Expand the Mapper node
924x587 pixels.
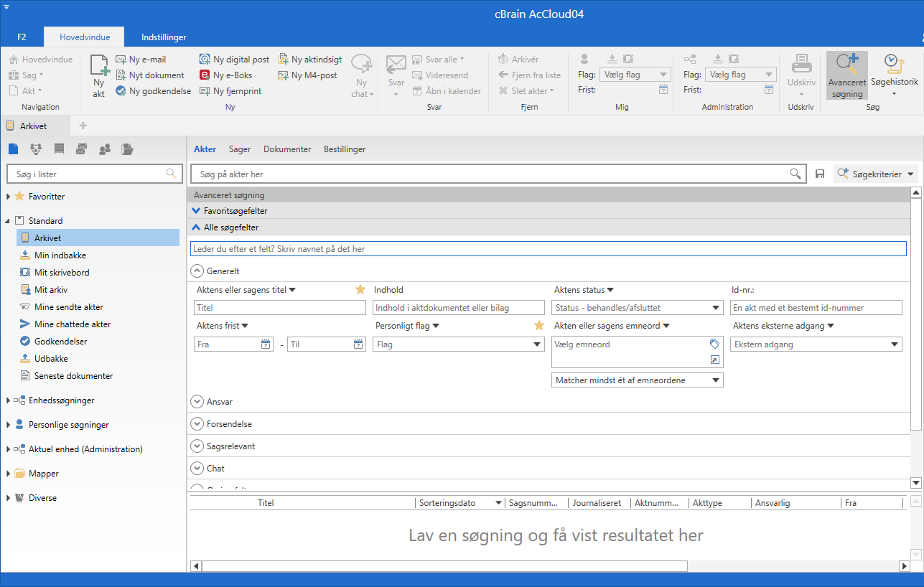[x=9, y=474]
